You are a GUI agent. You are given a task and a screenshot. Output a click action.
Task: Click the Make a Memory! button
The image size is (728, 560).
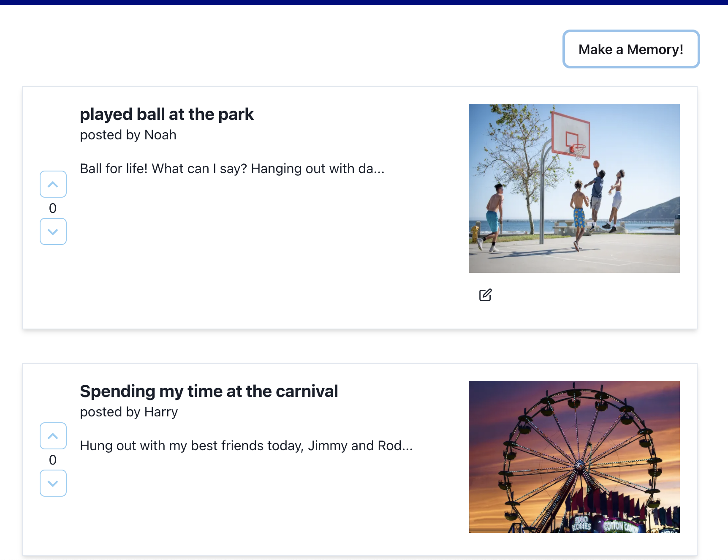[x=631, y=49]
